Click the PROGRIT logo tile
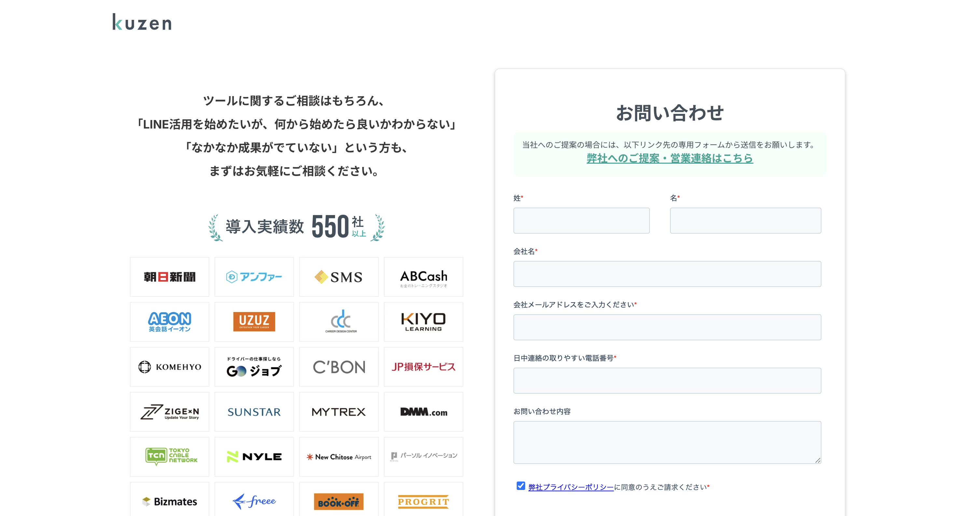This screenshot has width=980, height=516. pyautogui.click(x=424, y=500)
